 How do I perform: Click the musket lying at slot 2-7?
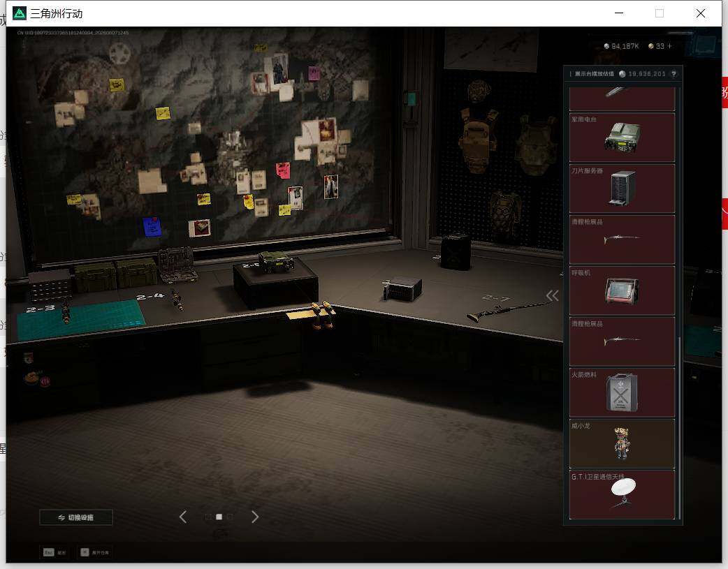coord(508,311)
